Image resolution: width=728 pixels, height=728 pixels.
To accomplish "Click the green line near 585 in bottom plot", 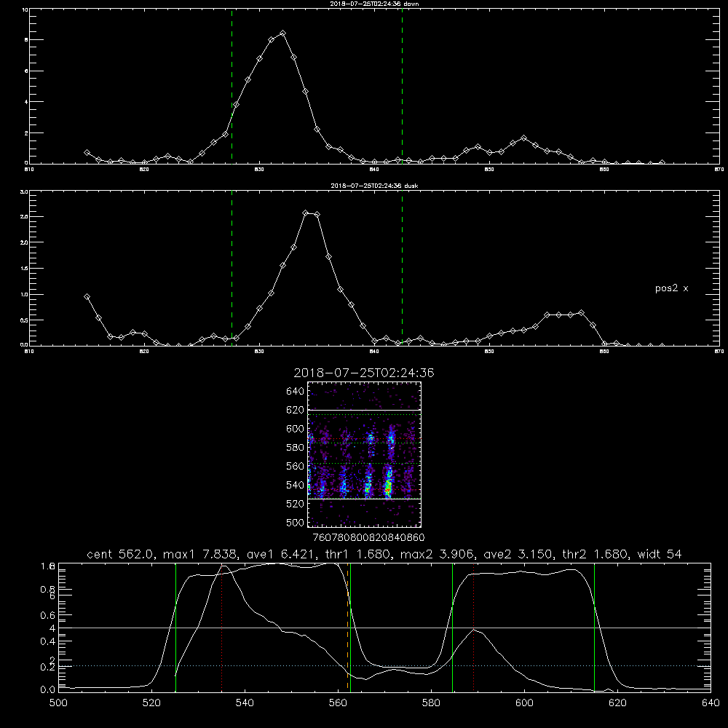I will click(x=452, y=628).
